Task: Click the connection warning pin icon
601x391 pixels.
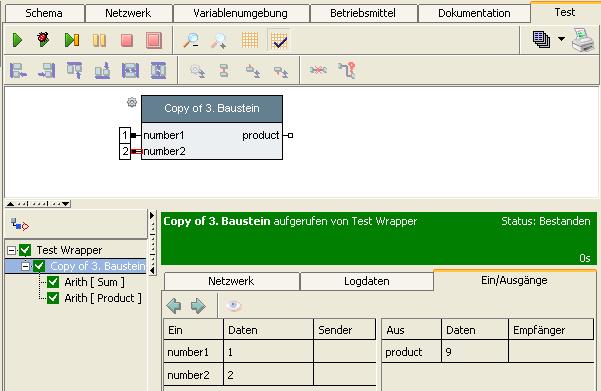Action: (x=347, y=71)
